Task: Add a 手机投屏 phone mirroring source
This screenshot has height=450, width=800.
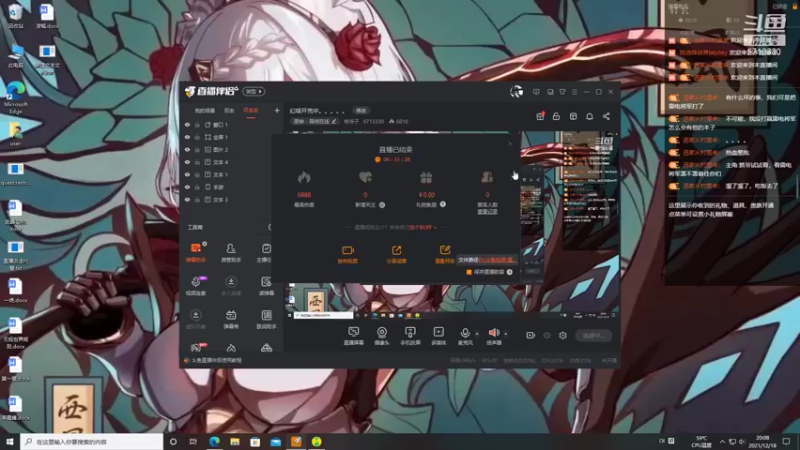Action: pyautogui.click(x=410, y=336)
